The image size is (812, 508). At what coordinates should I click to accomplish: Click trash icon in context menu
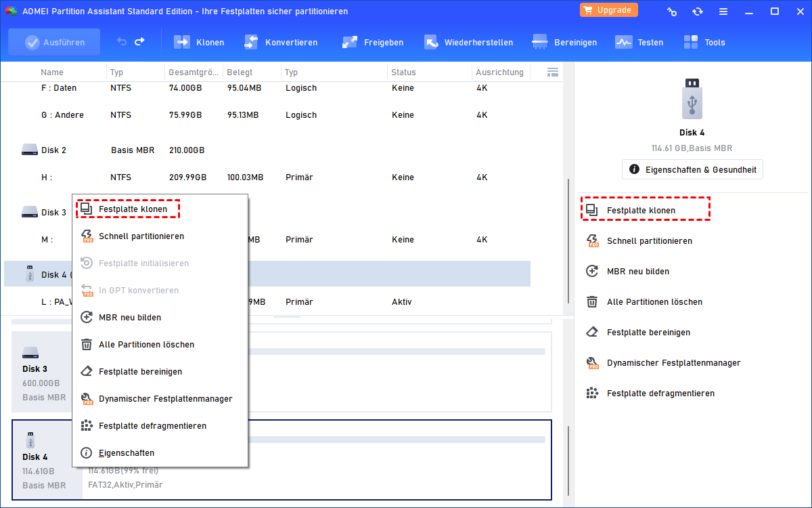click(87, 345)
